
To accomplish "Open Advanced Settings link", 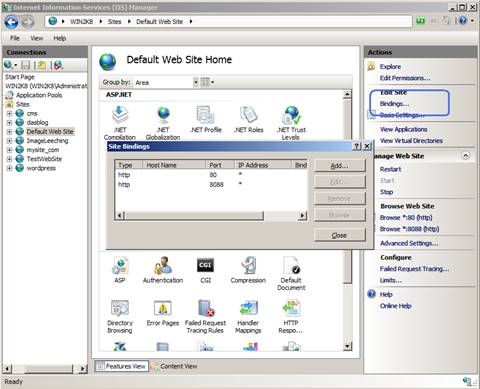I will coord(409,243).
